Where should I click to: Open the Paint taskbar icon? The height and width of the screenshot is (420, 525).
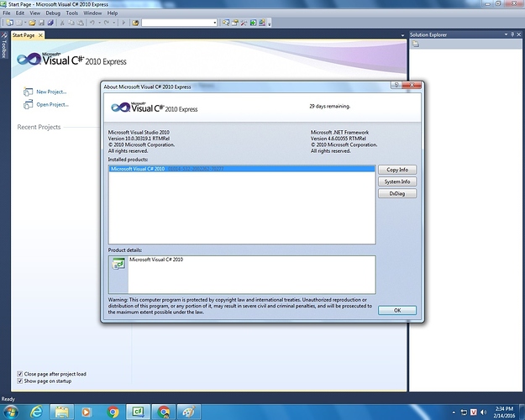pyautogui.click(x=189, y=412)
